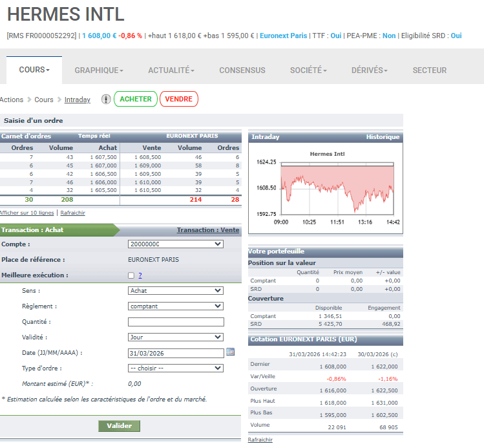Open the Validité dropdown showing Jour
Screen dimensions: 484x448
pos(176,337)
